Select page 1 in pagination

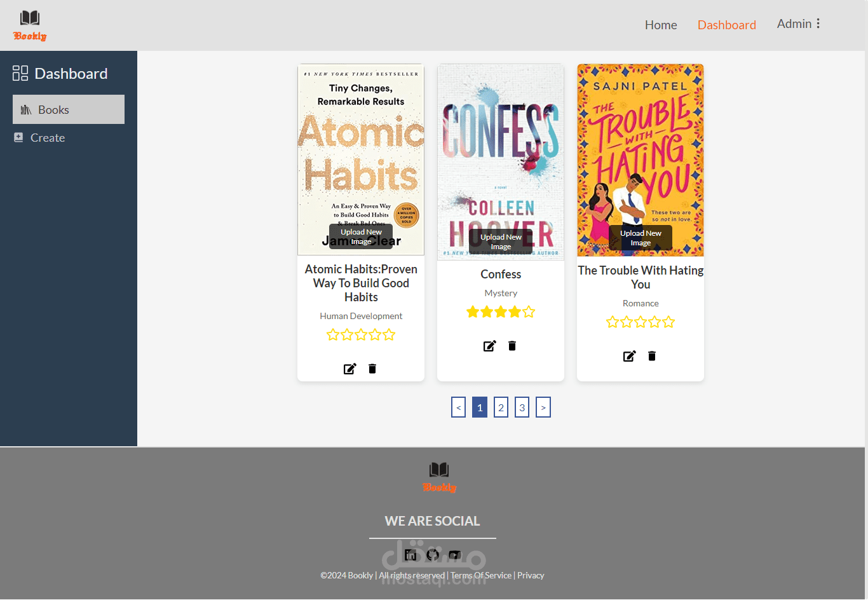click(x=480, y=407)
